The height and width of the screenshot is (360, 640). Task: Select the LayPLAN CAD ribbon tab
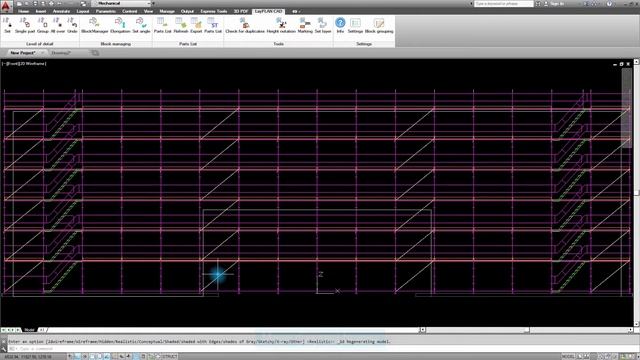click(268, 11)
